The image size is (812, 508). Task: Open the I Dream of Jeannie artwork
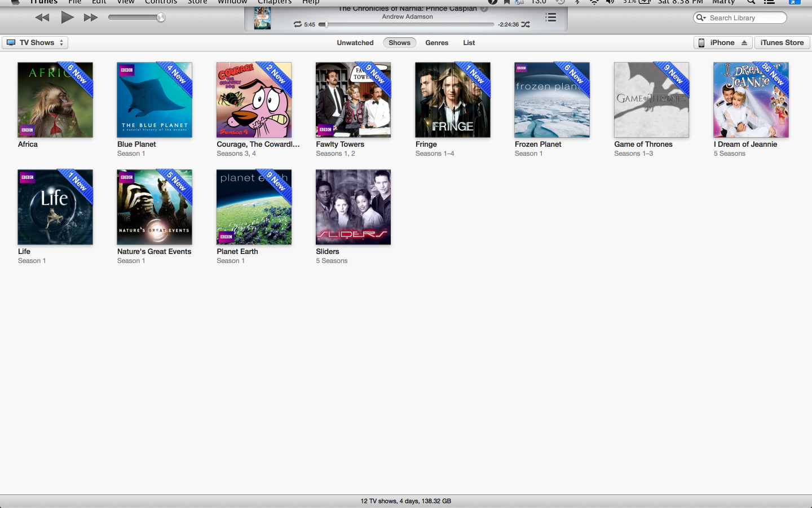(x=751, y=100)
